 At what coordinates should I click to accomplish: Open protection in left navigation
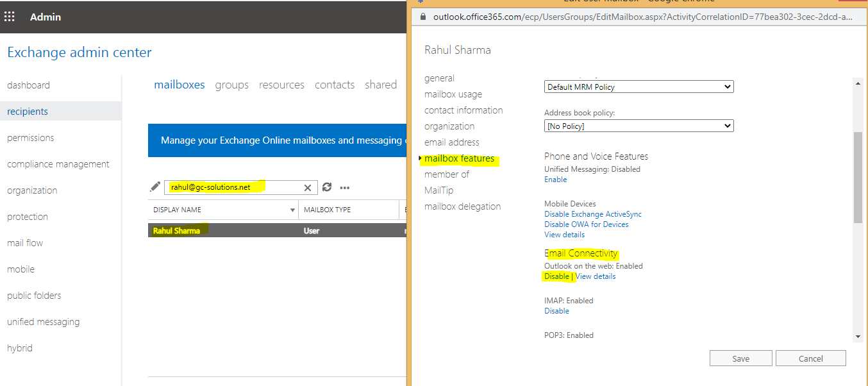click(28, 217)
